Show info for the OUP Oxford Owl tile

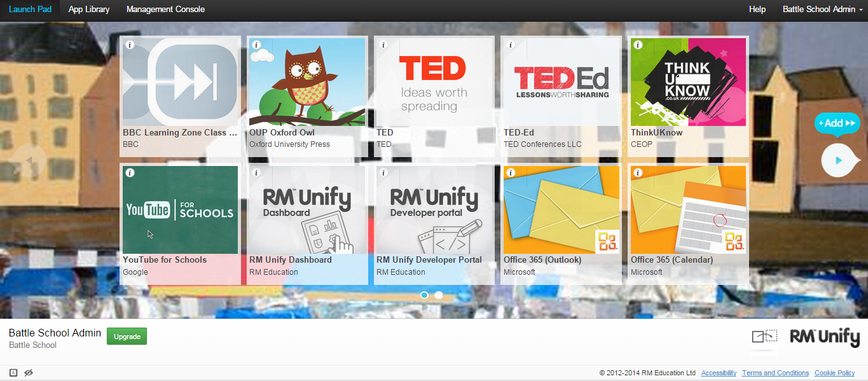point(257,45)
